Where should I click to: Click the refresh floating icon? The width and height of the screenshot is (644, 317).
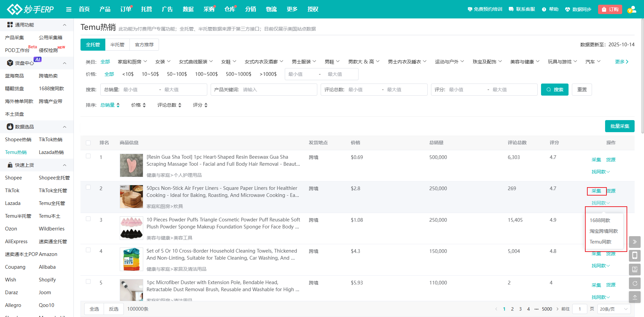(x=635, y=283)
